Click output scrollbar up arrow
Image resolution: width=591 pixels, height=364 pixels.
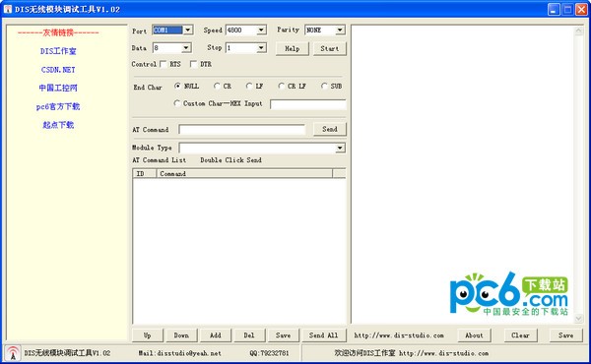click(x=579, y=30)
